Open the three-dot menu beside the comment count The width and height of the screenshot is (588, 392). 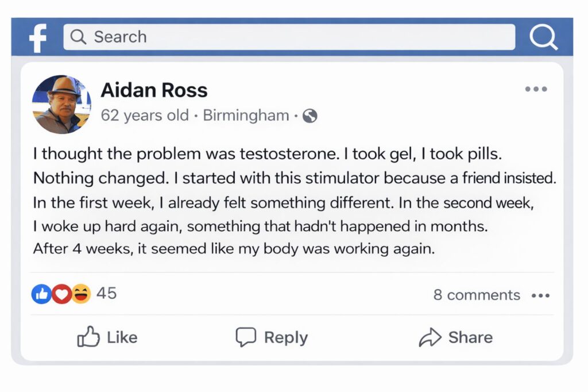tap(540, 295)
